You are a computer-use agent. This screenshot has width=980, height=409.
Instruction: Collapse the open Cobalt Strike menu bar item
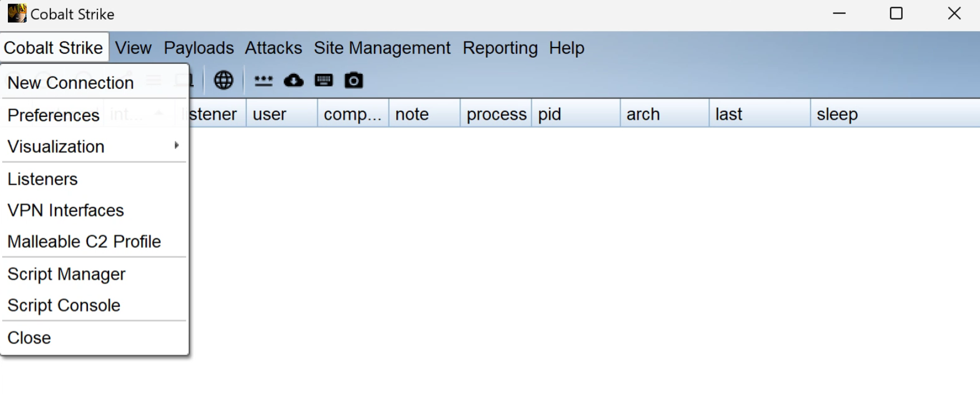54,48
